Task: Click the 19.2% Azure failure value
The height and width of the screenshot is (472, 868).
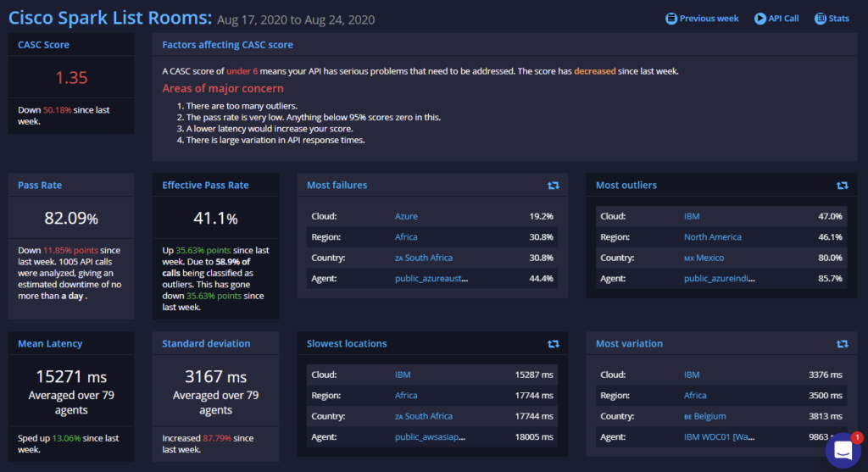Action: click(541, 216)
